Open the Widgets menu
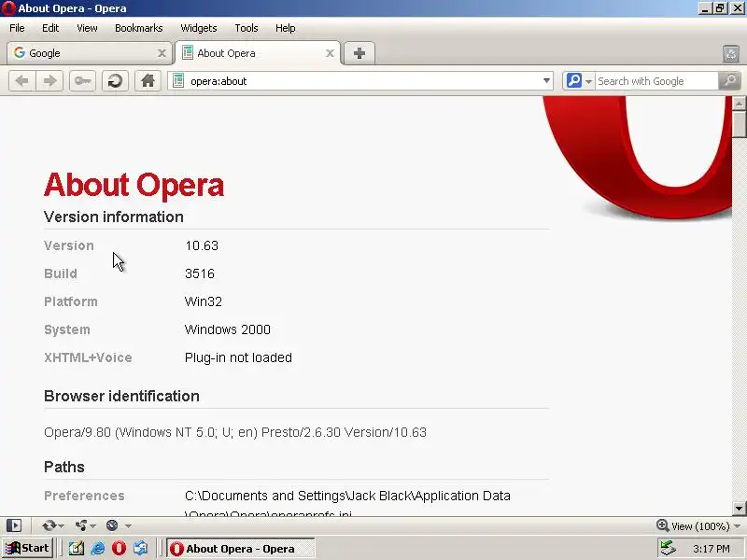Viewport: 747px width, 560px height. click(199, 28)
